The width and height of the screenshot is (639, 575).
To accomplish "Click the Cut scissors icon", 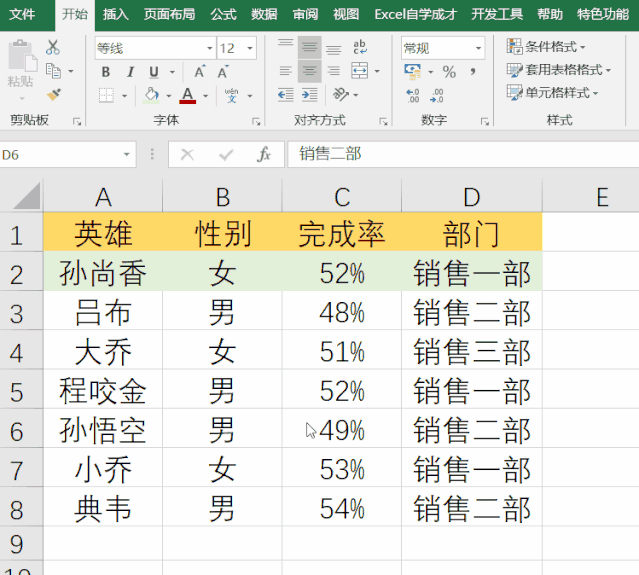I will point(53,48).
